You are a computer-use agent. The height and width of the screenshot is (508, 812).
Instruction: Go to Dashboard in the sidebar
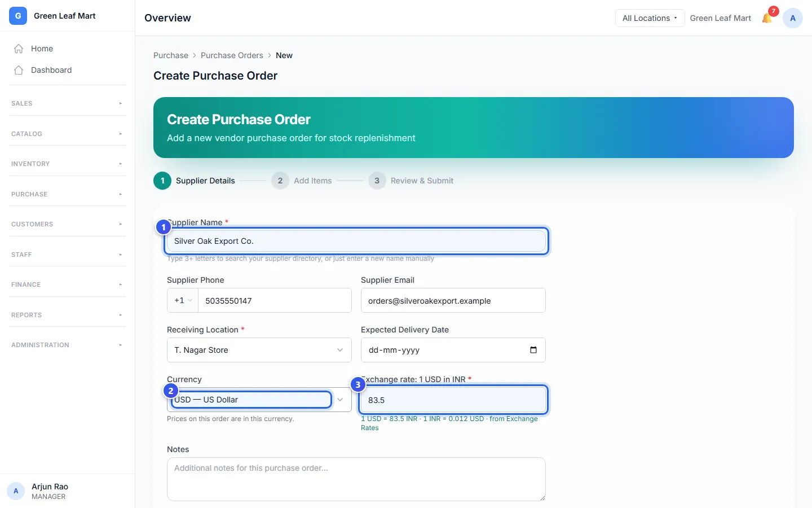click(x=68, y=70)
